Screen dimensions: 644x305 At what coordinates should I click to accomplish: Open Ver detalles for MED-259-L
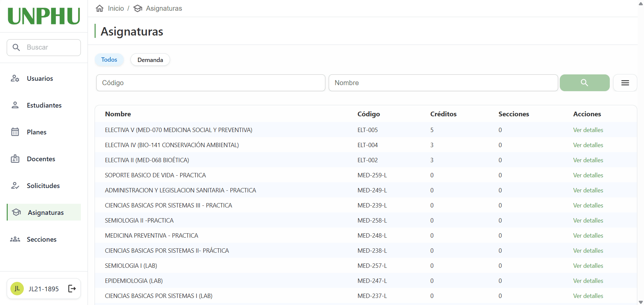pos(588,175)
